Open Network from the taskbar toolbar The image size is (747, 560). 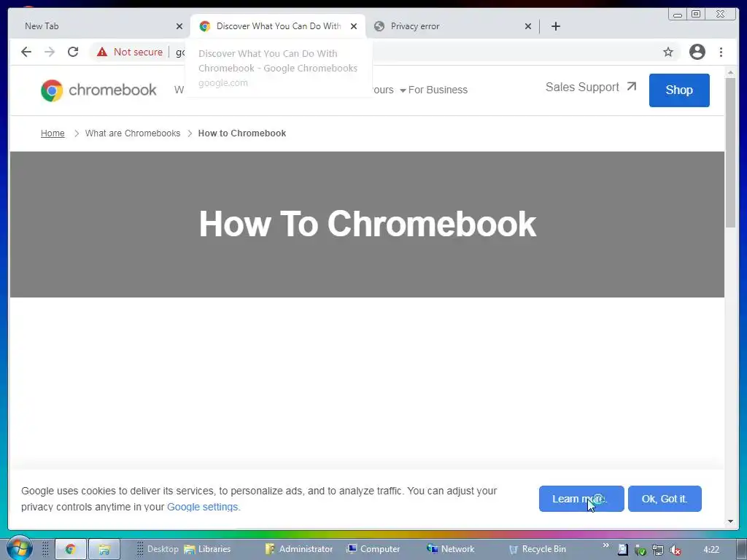[x=450, y=549]
